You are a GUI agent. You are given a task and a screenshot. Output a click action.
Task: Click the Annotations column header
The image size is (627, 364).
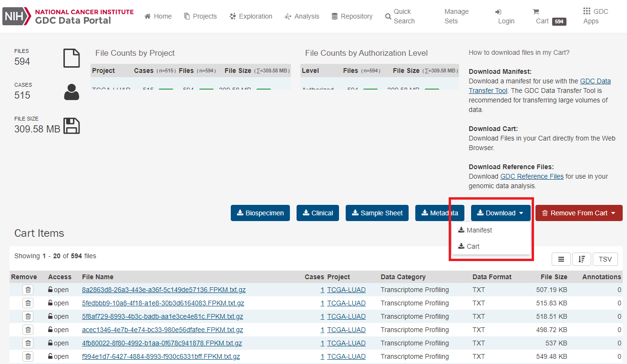[x=602, y=277]
